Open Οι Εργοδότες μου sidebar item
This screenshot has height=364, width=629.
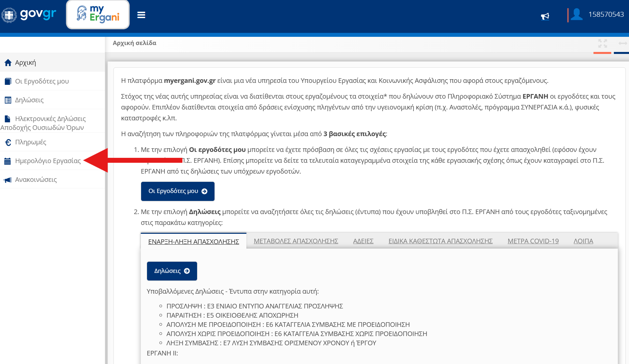point(42,81)
